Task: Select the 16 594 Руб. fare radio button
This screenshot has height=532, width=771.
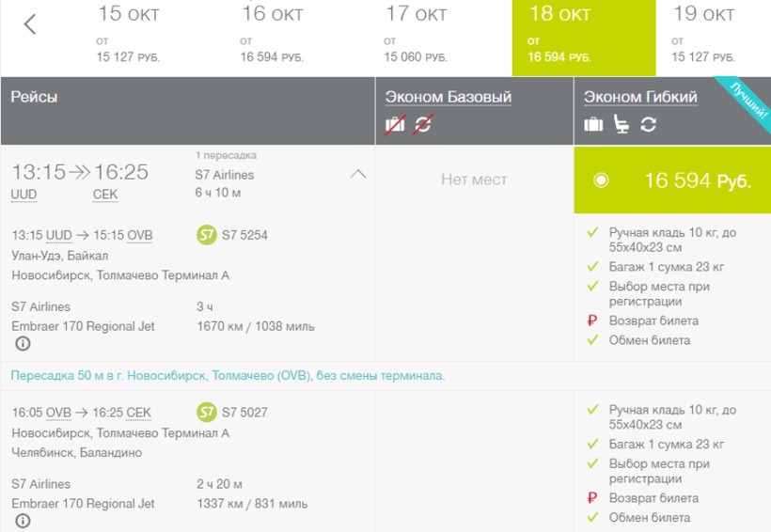Action: point(602,180)
